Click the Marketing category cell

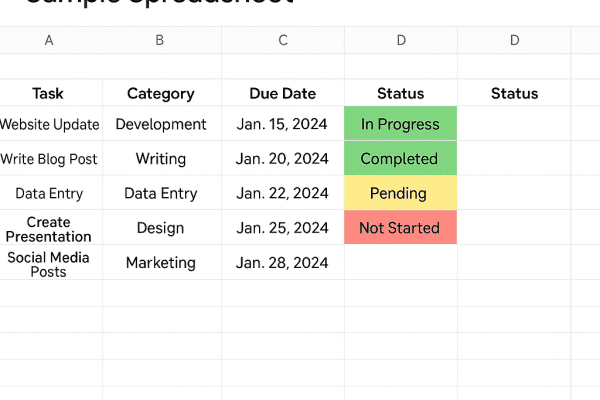coord(162,263)
